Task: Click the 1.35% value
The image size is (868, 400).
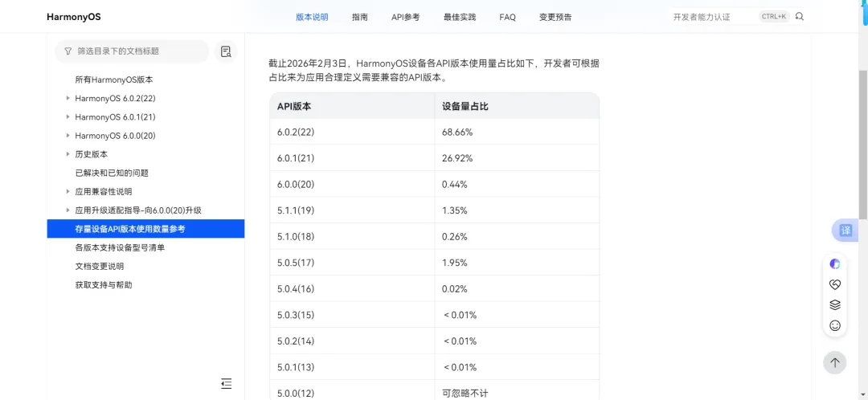Action: (454, 210)
